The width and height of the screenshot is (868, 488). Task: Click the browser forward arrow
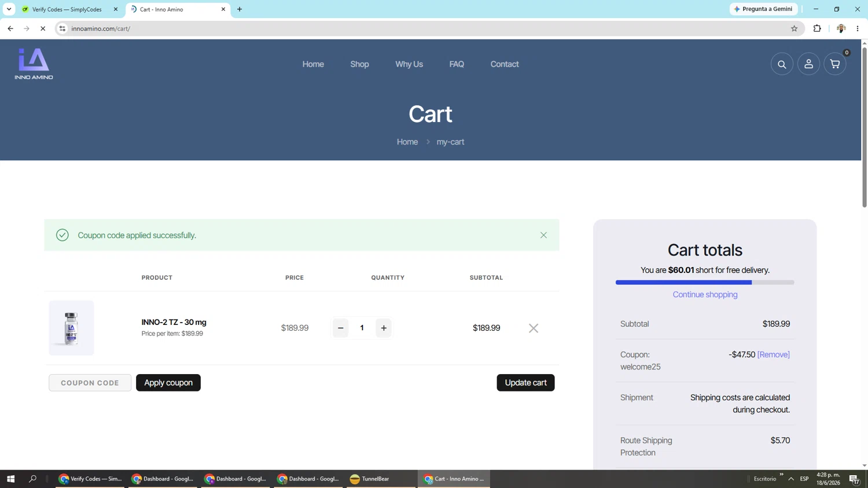pyautogui.click(x=27, y=28)
